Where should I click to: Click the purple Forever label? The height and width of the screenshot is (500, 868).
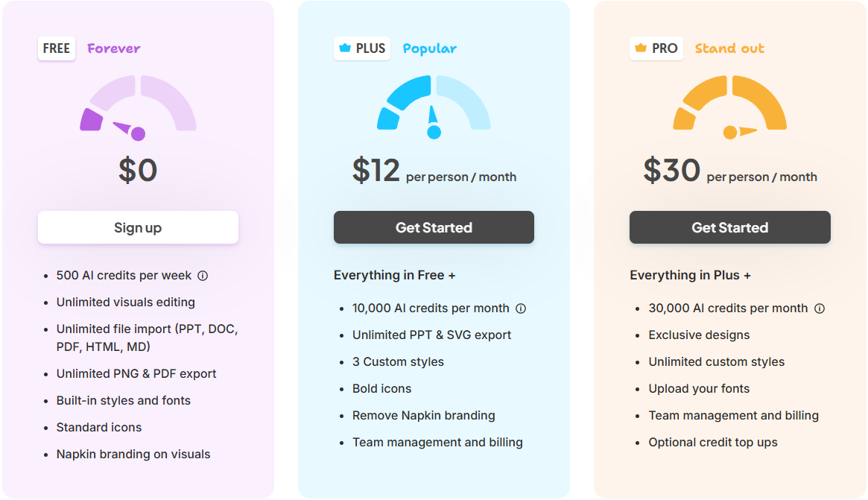[x=113, y=48]
